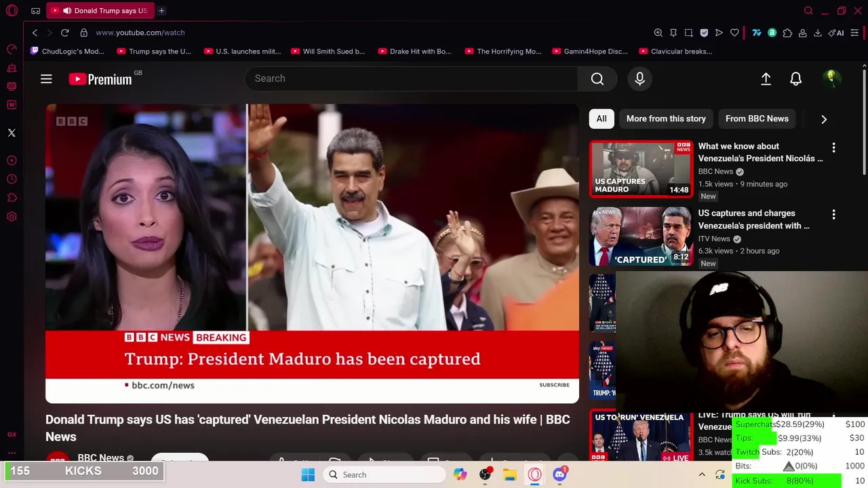Open toolbar Extensions puzzle icon
The width and height of the screenshot is (868, 488).
(787, 33)
